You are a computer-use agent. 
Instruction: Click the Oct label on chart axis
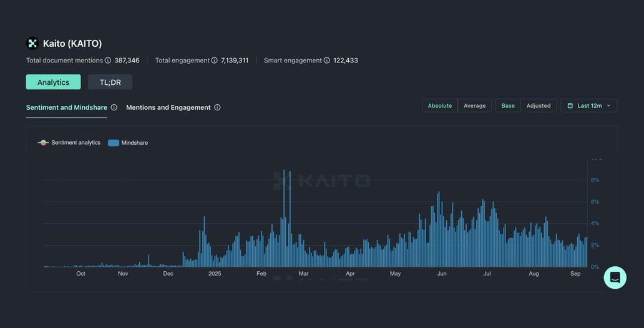[x=80, y=274]
